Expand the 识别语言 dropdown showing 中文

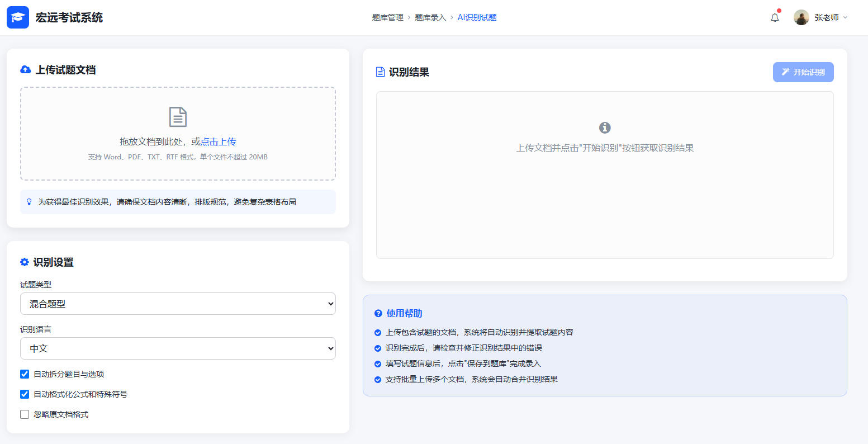tap(178, 348)
